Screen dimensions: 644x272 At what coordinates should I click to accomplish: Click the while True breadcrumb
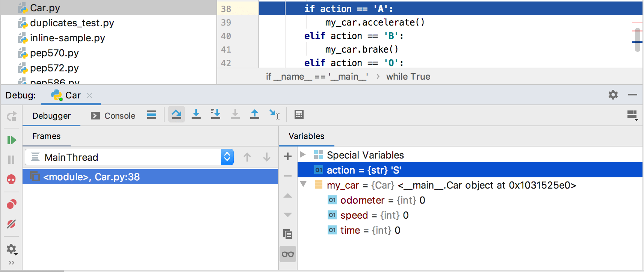pyautogui.click(x=408, y=77)
